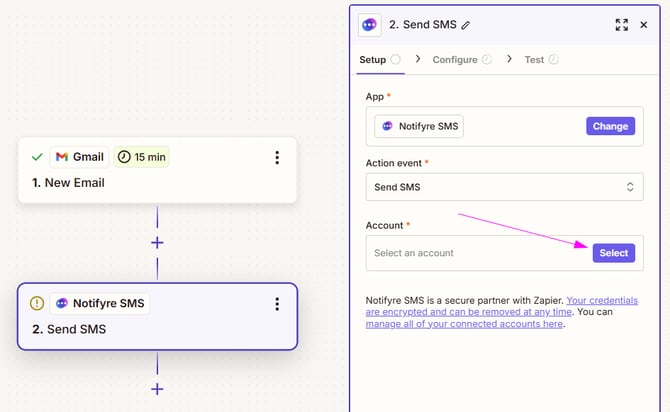Image resolution: width=670 pixels, height=412 pixels.
Task: Close the Send SMS panel
Action: [644, 25]
